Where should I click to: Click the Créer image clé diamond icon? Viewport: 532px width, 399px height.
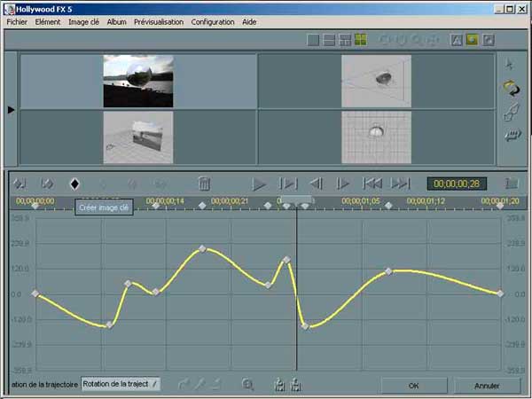74,184
